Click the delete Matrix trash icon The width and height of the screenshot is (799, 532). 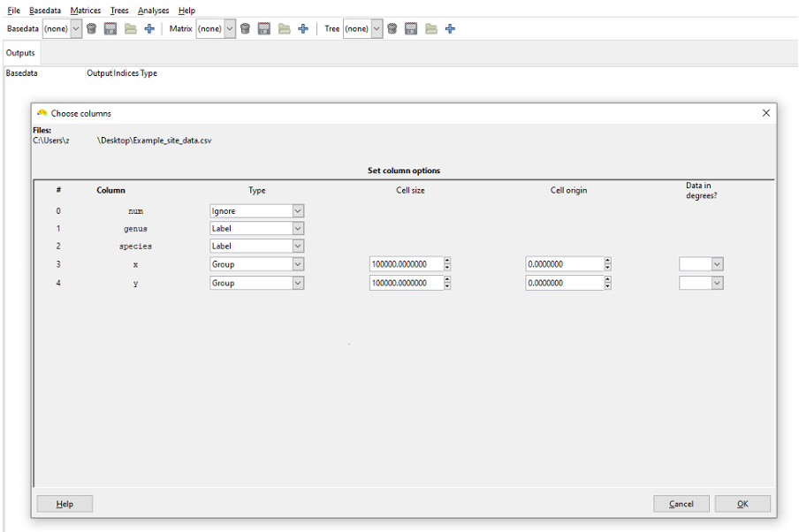[x=245, y=29]
